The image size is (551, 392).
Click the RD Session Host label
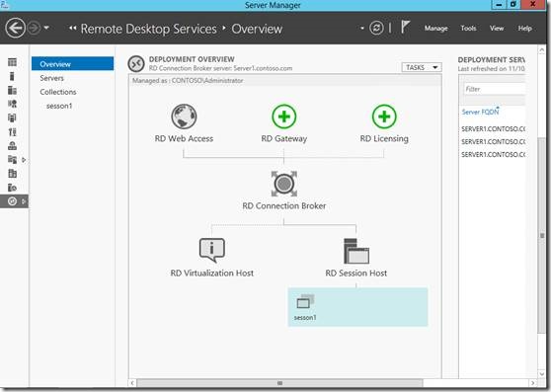(x=355, y=273)
